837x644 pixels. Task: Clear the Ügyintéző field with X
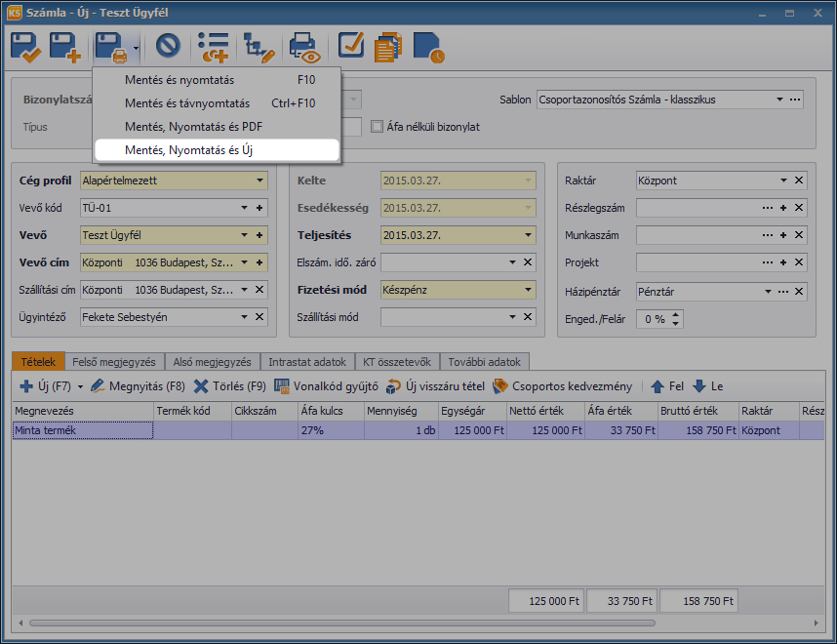point(259,317)
